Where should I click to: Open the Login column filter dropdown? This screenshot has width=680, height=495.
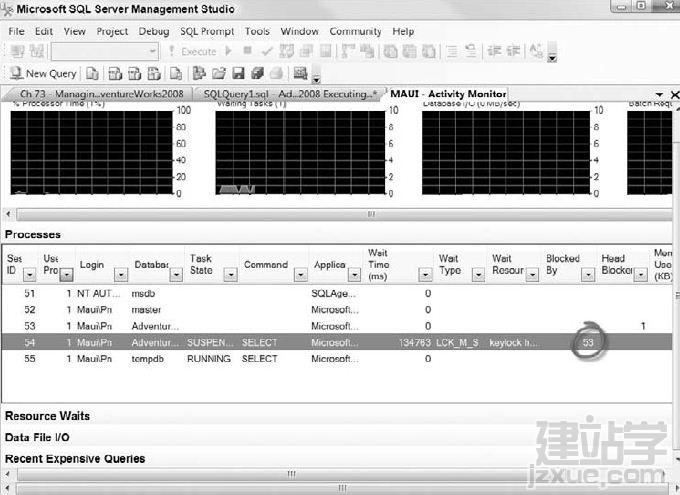(x=121, y=275)
